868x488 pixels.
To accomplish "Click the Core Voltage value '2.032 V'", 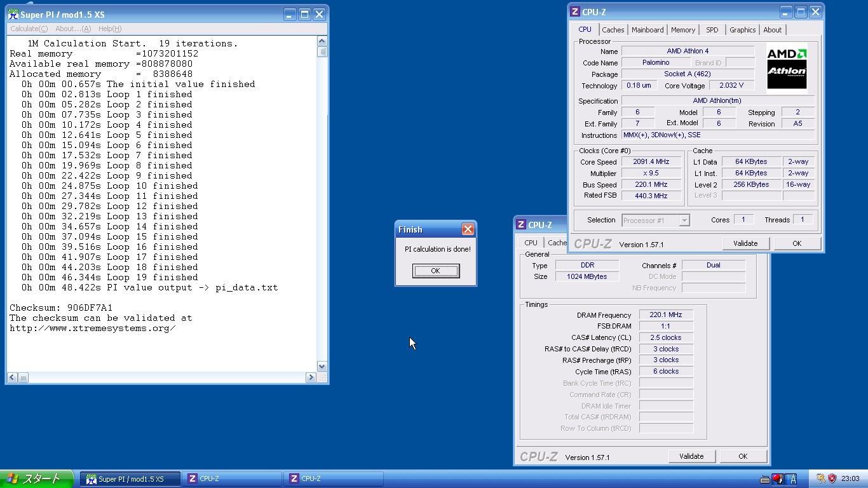I will coord(731,85).
